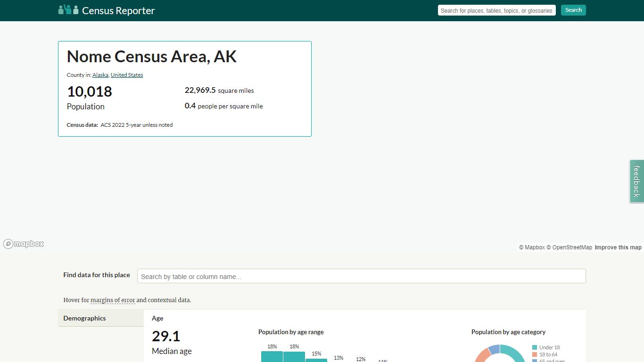Open the Census Reporter home title link

click(118, 10)
